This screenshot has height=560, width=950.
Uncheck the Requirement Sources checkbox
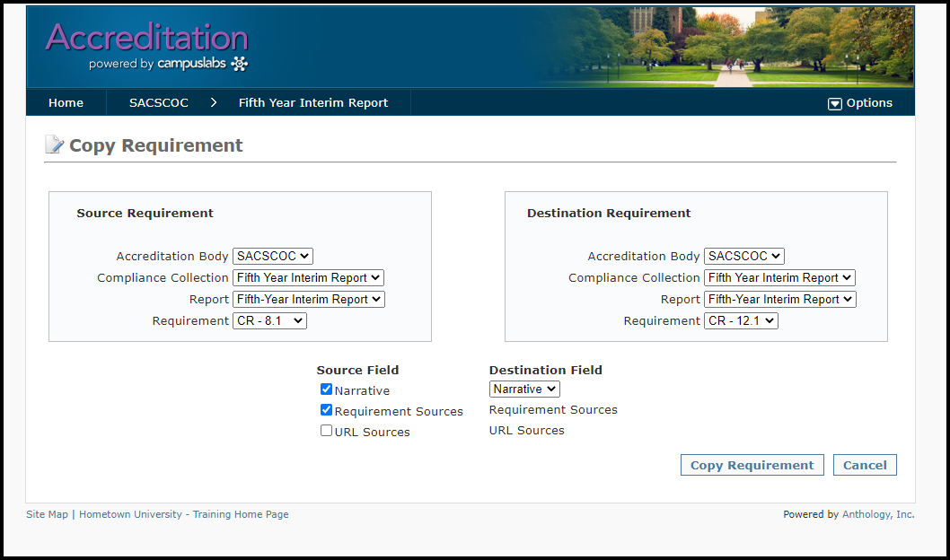coord(327,410)
